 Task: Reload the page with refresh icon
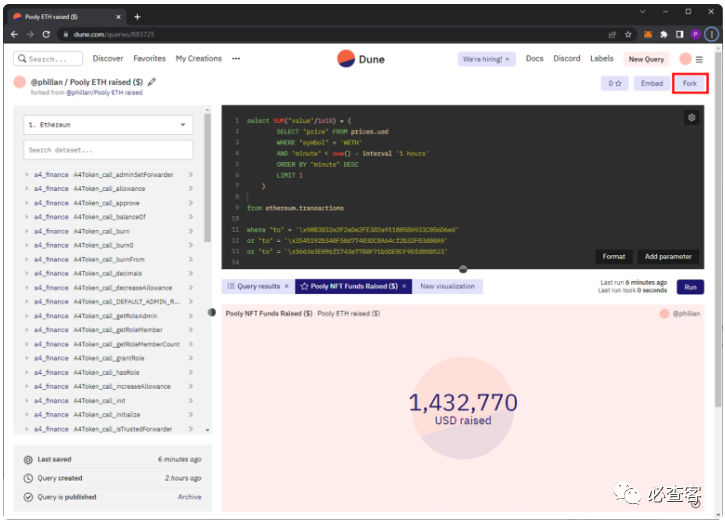tap(46, 34)
